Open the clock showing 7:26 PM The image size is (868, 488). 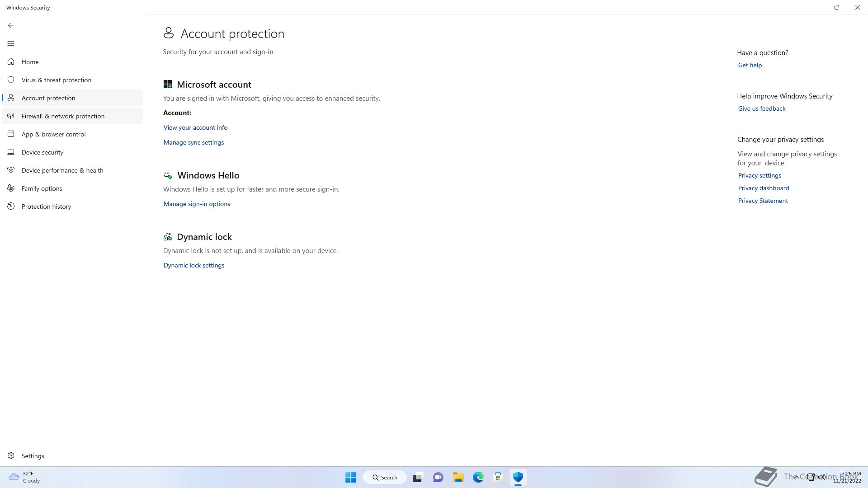pos(847,477)
